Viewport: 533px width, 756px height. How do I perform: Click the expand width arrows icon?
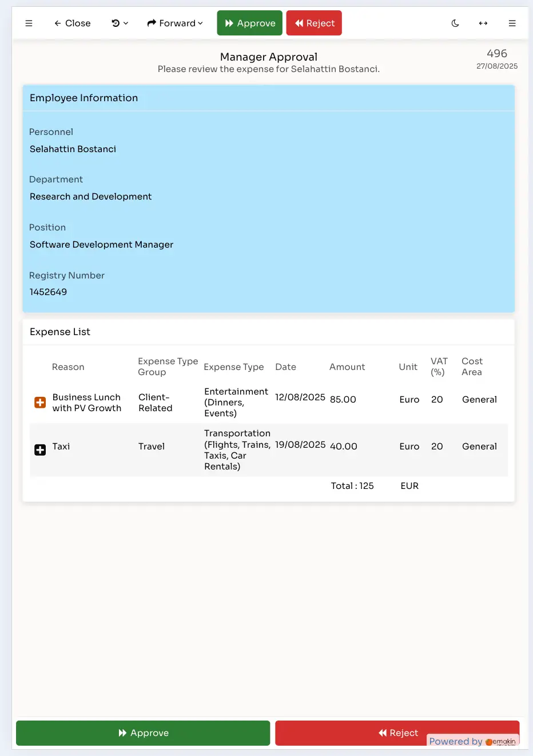483,23
